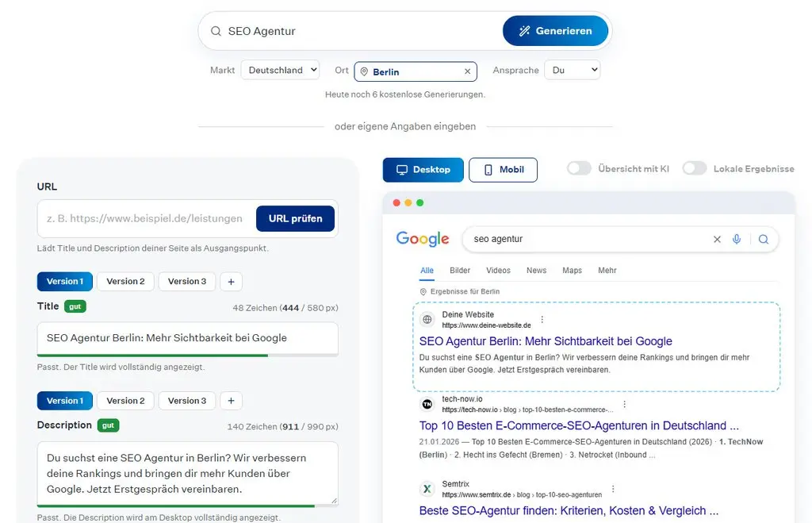Select Description Version 3 tab
The height and width of the screenshot is (523, 812).
pos(187,401)
